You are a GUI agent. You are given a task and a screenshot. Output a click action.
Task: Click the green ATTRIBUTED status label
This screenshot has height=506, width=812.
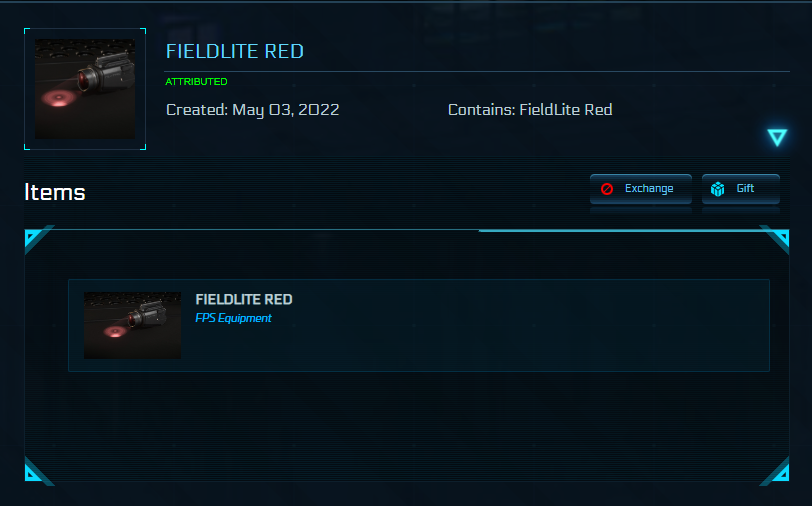(x=197, y=82)
